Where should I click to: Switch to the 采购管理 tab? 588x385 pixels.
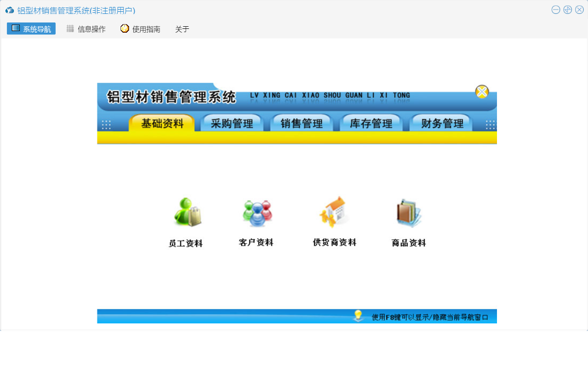[232, 124]
